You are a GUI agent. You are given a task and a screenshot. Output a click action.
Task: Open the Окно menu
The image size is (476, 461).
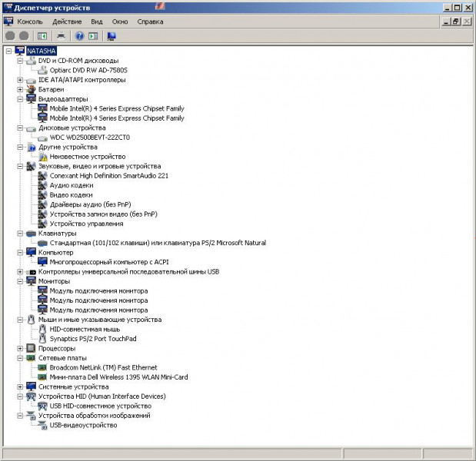(120, 22)
